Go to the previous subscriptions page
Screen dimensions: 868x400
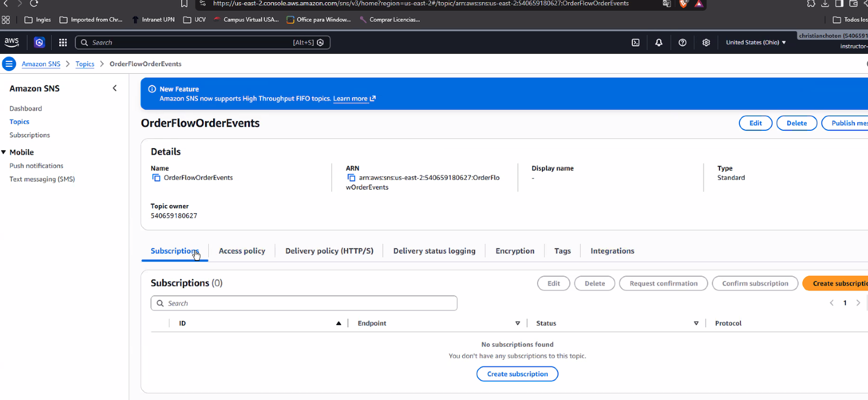[832, 303]
